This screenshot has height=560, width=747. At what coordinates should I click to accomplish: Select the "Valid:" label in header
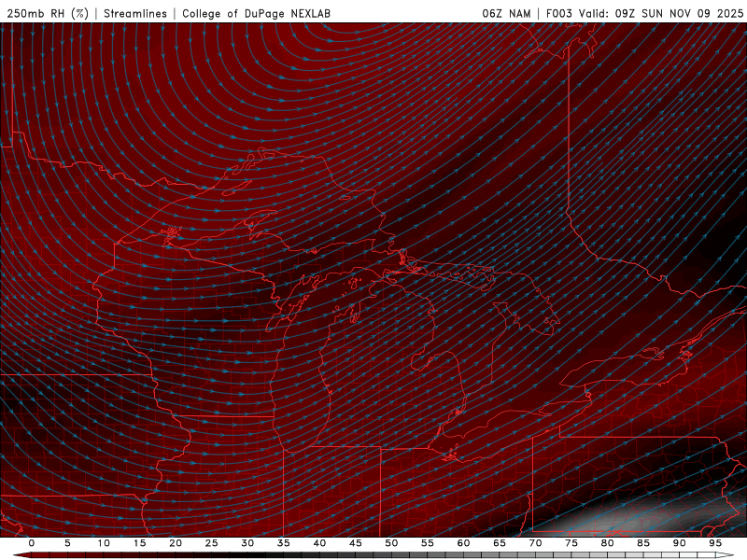coord(594,13)
